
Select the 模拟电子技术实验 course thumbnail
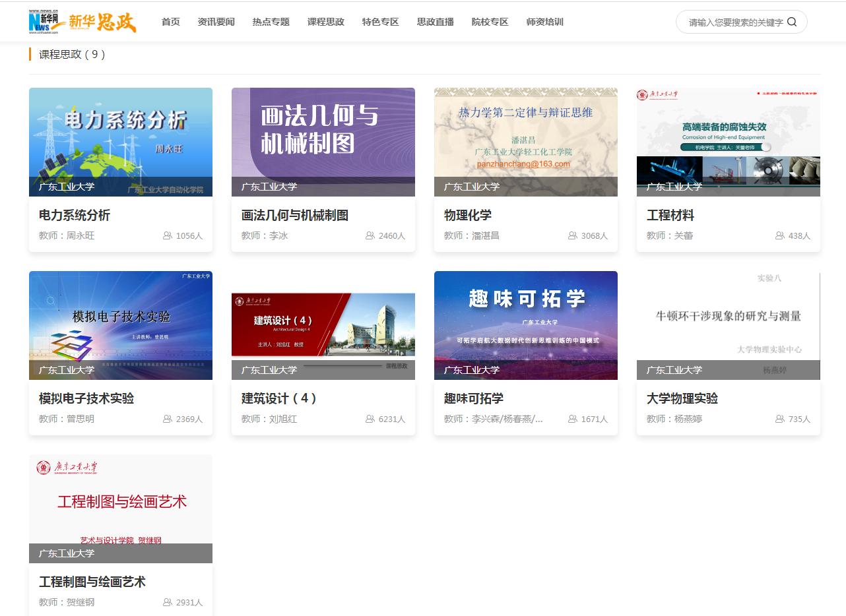(121, 325)
